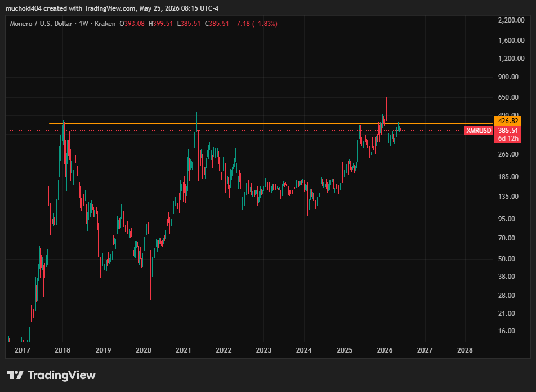
Task: Click the 16.00 price scale label
Action: (x=507, y=331)
